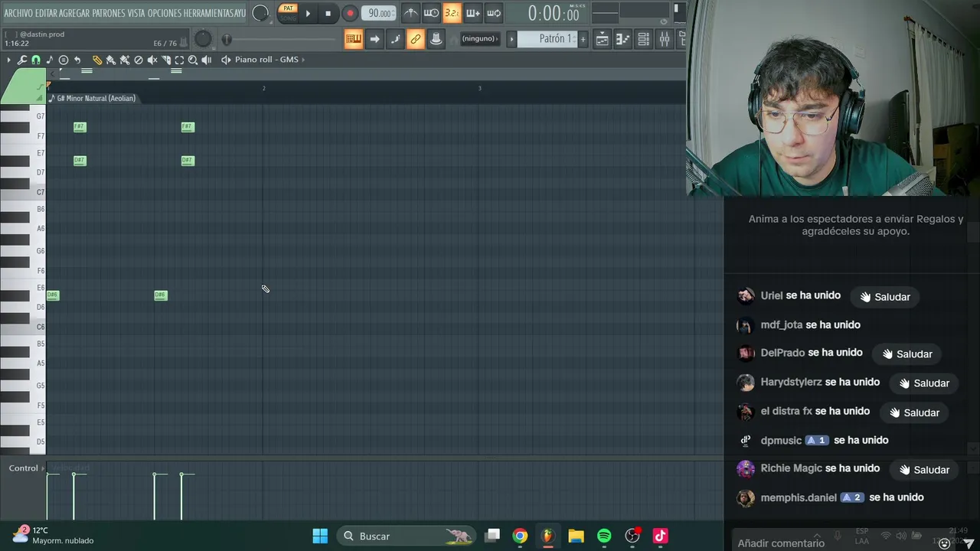Toggle the snap magnet in piano roll

36,60
